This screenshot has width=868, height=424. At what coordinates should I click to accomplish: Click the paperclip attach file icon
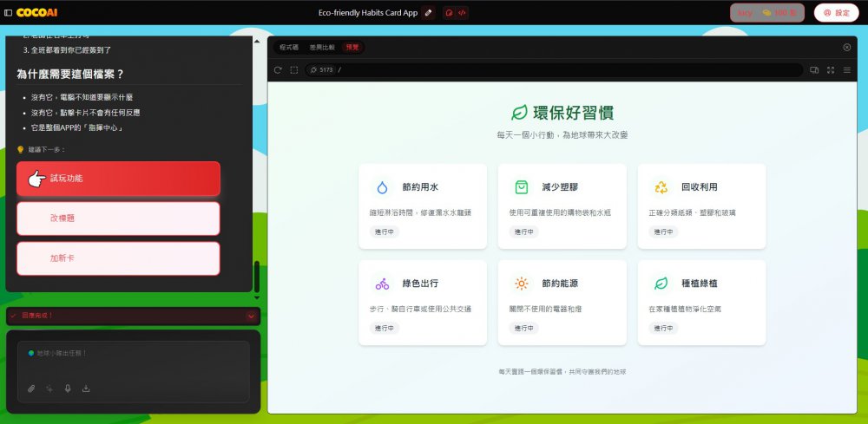[31, 388]
